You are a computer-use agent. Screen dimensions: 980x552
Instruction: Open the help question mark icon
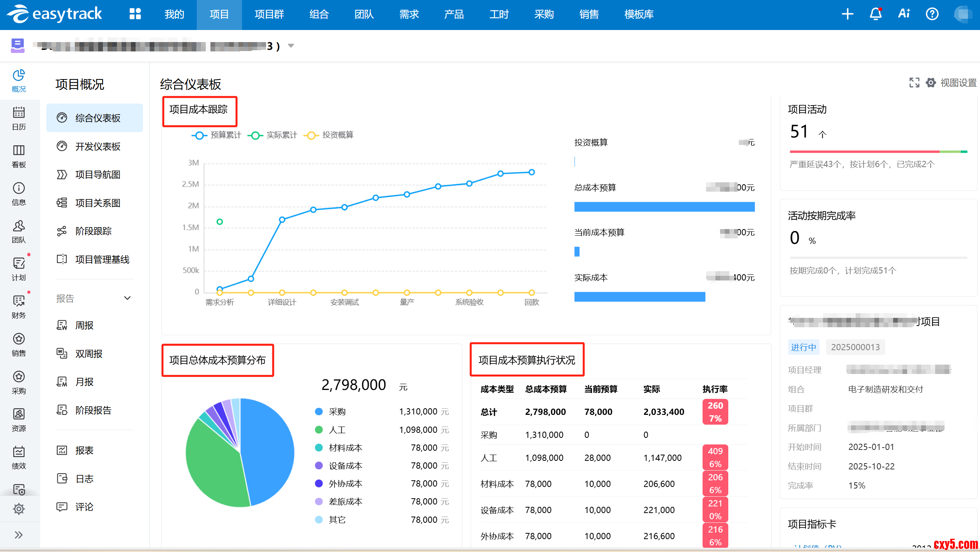(x=932, y=14)
